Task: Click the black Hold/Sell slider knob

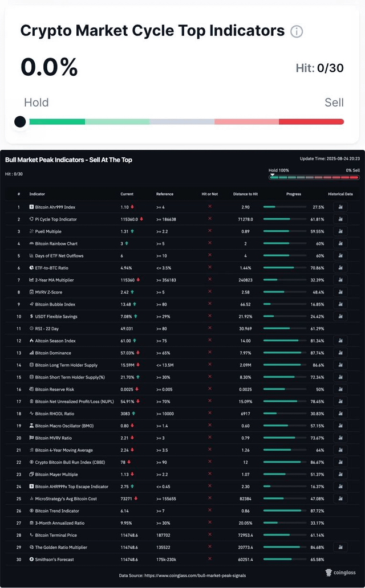Action: (x=20, y=121)
